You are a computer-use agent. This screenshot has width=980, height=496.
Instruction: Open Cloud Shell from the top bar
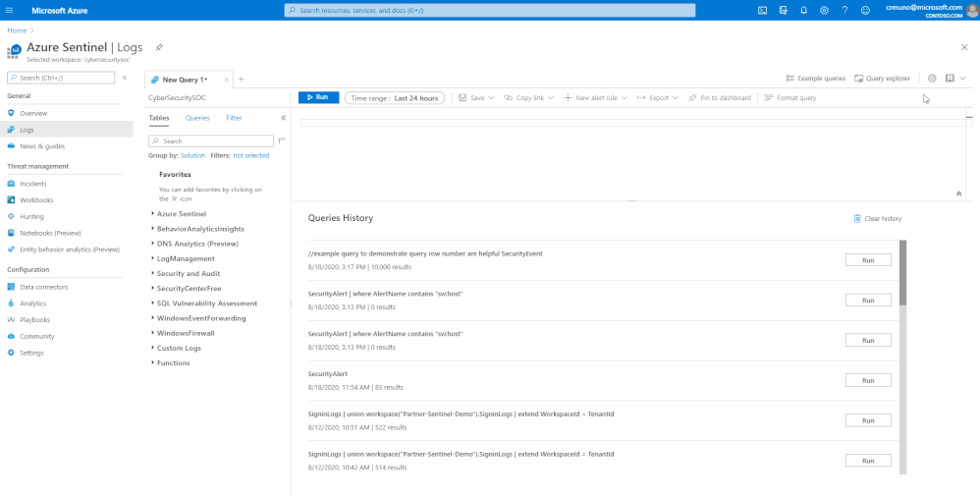[x=763, y=10]
